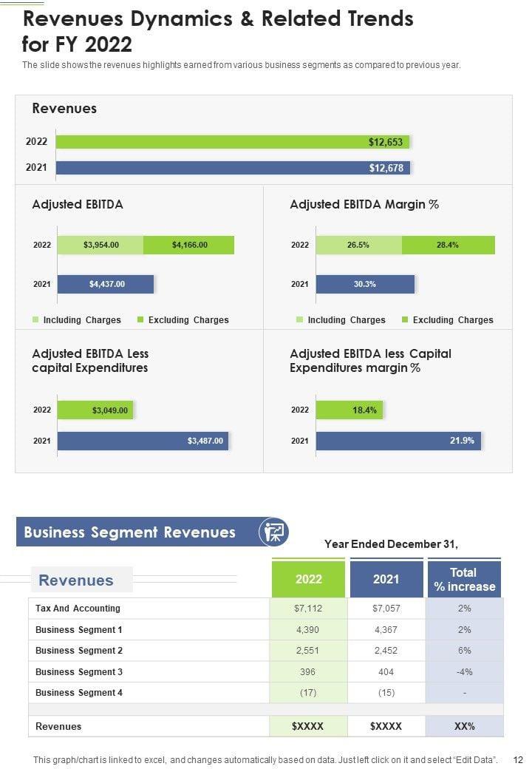This screenshot has height=769, width=532.
Task: Select the $3,954.00 light green bar segment
Action: (100, 245)
